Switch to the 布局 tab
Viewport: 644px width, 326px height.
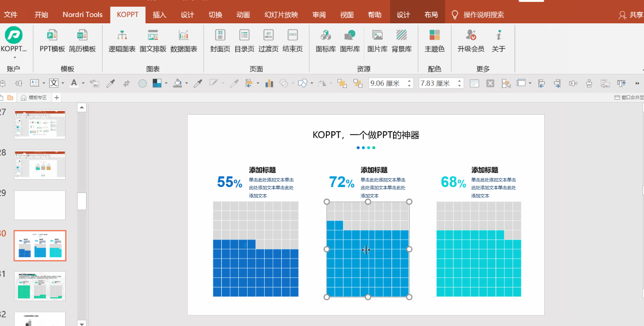click(x=431, y=15)
